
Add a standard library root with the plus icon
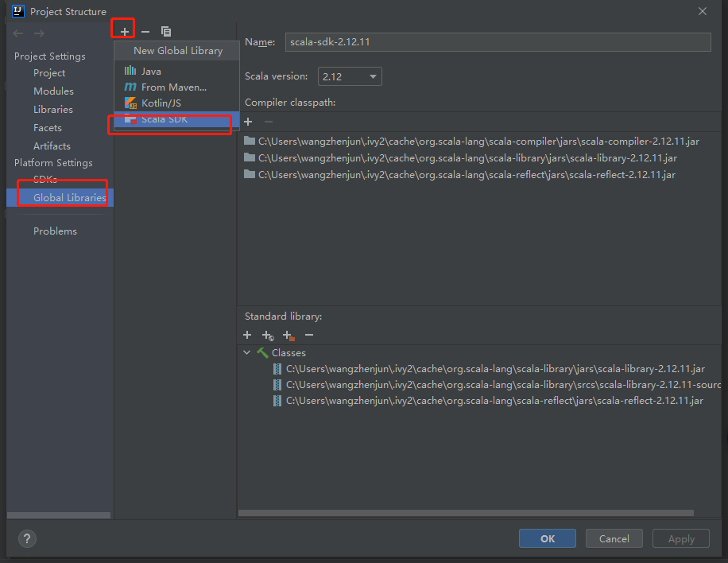(247, 335)
